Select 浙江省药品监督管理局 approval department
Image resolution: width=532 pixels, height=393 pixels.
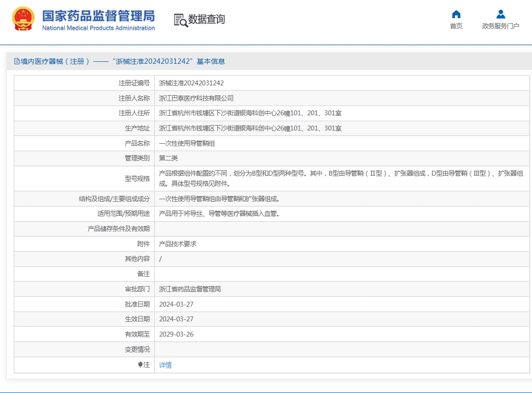point(190,289)
